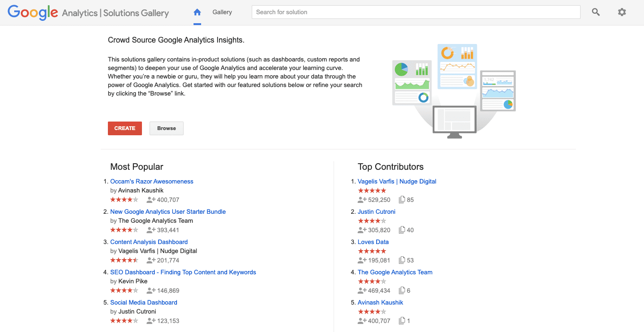Screen dimensions: 644x332
Task: Click the documents icon beside 6
Action: tap(402, 290)
